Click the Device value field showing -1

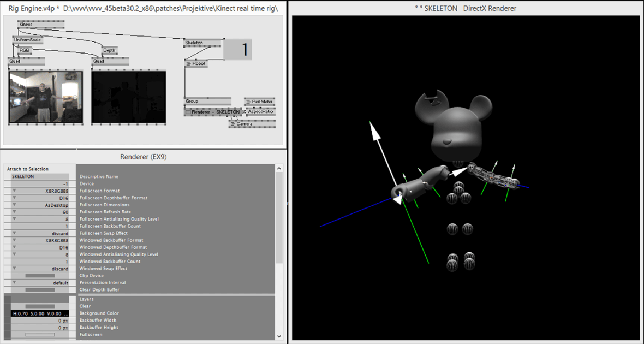point(40,183)
